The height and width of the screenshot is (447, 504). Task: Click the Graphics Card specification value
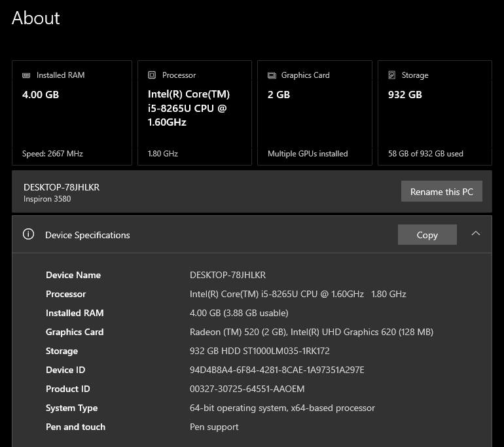pyautogui.click(x=312, y=332)
